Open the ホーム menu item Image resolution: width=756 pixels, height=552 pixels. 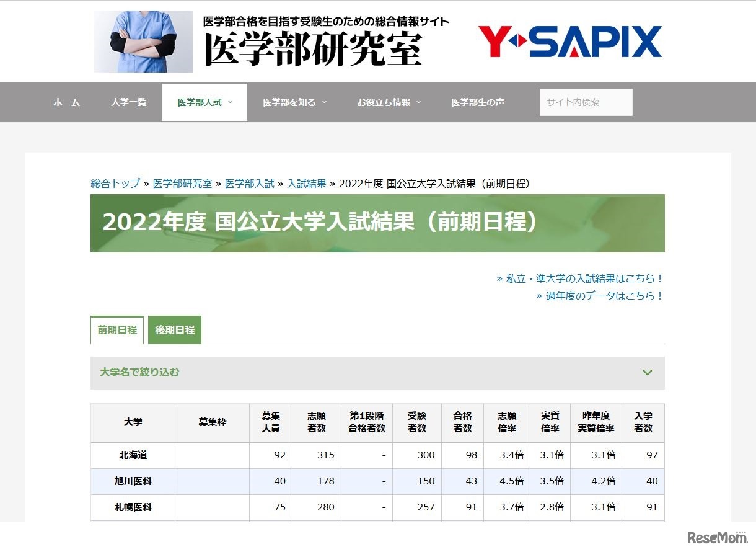66,102
